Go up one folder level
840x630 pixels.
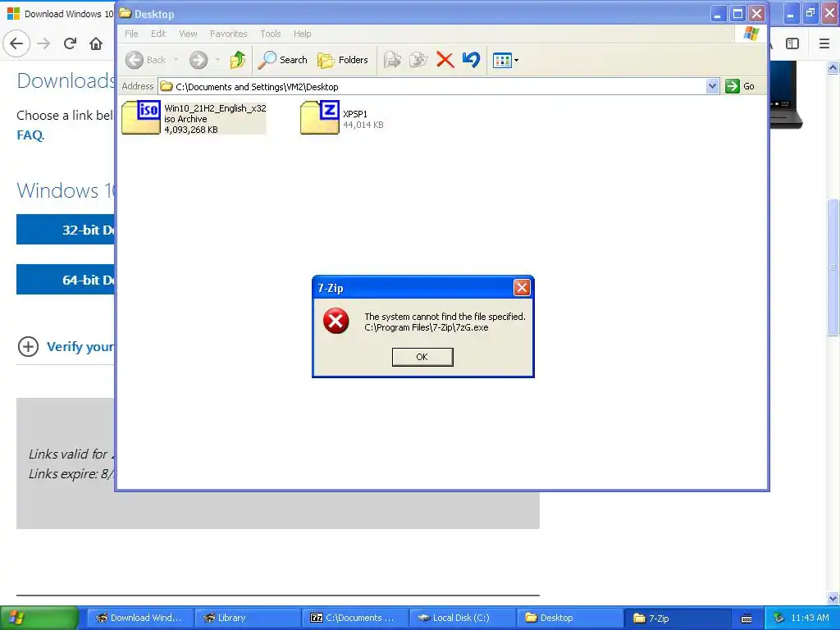click(x=237, y=60)
